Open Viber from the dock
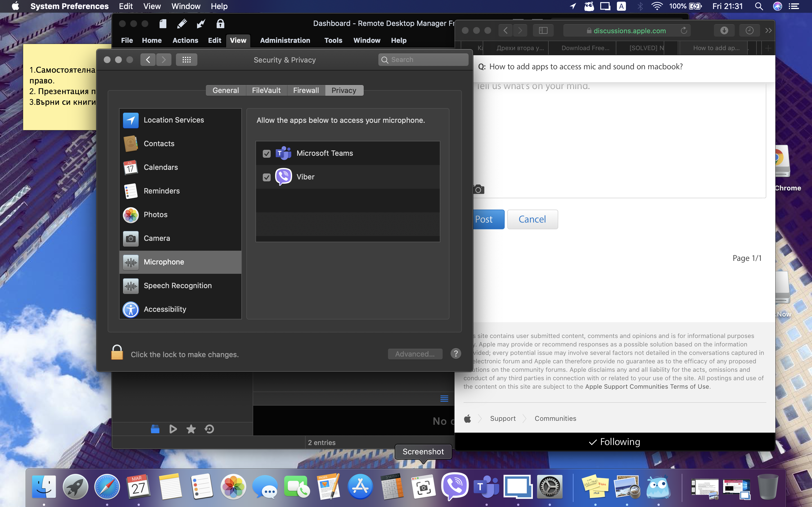 point(455,486)
